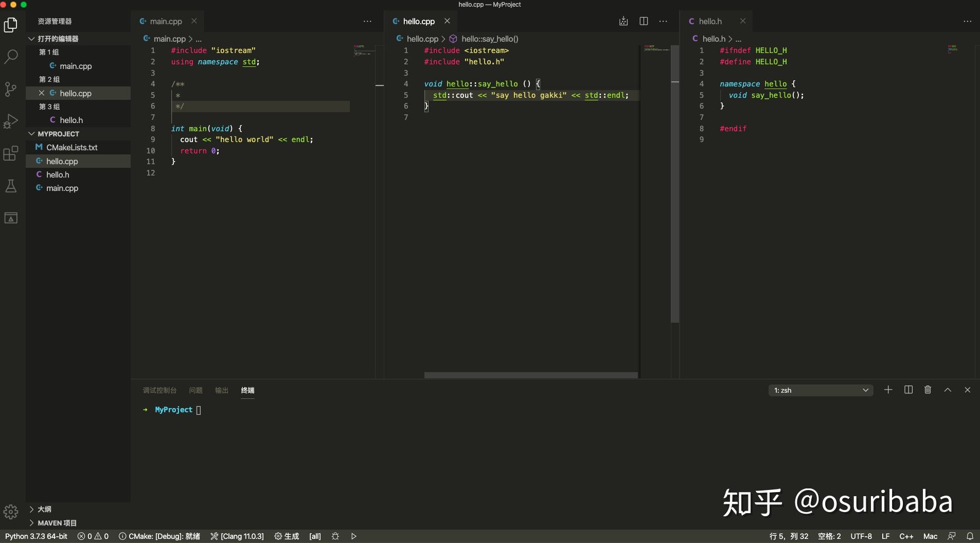Click the 生成 build button in status bar
The width and height of the screenshot is (980, 543).
click(x=287, y=536)
